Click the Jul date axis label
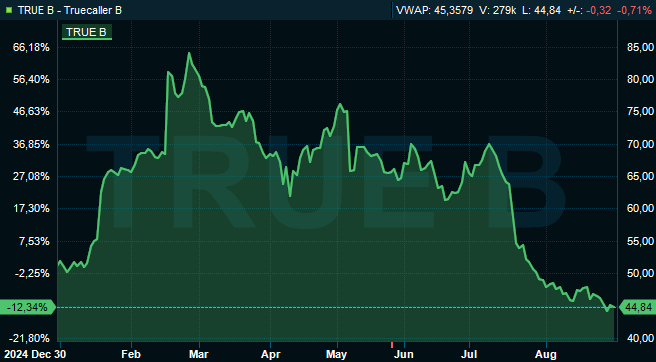656x362 pixels. (x=469, y=355)
